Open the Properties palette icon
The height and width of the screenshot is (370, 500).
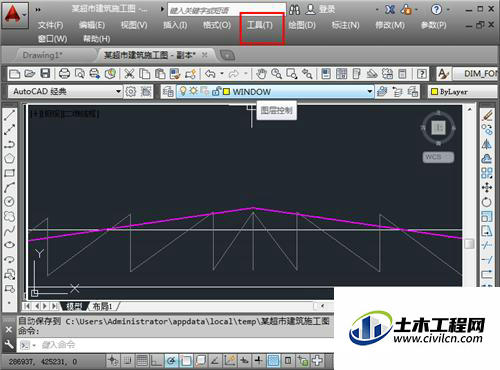tap(326, 74)
